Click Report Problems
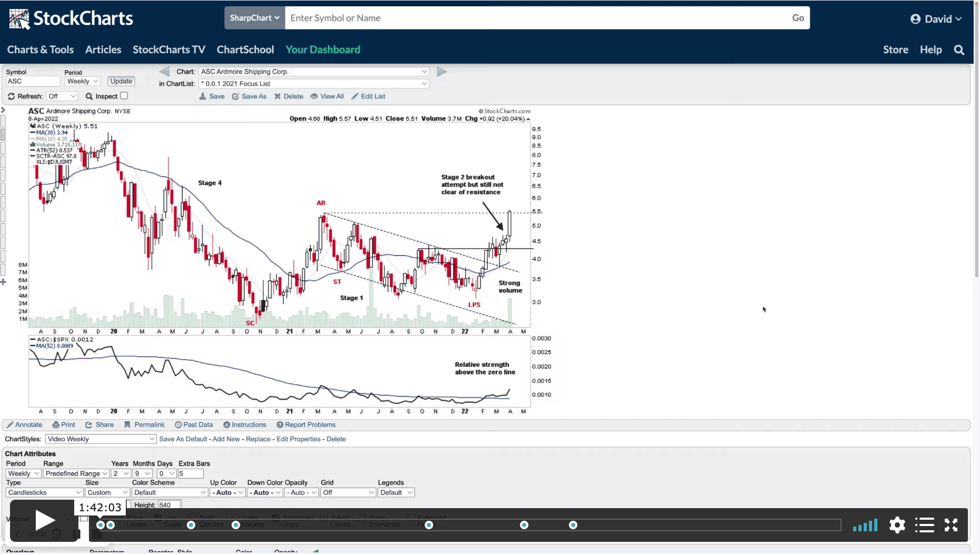The image size is (980, 555). click(x=306, y=425)
